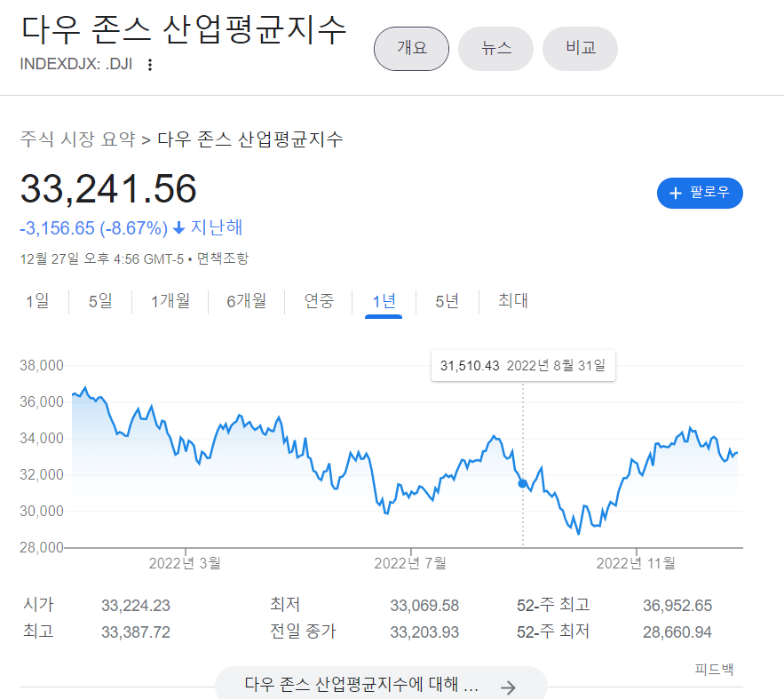Select the 1개월 chart range

170,301
